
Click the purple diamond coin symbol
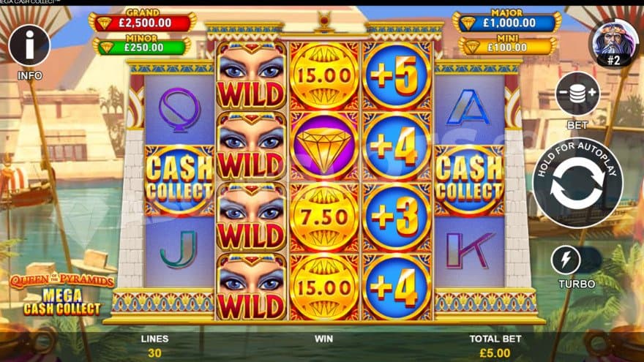(324, 146)
